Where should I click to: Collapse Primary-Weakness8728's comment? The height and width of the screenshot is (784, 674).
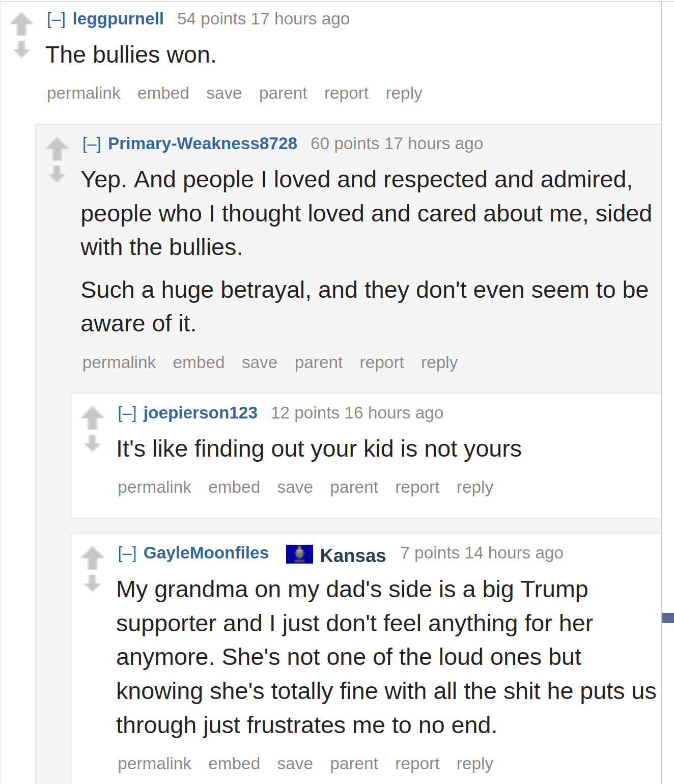(x=92, y=144)
